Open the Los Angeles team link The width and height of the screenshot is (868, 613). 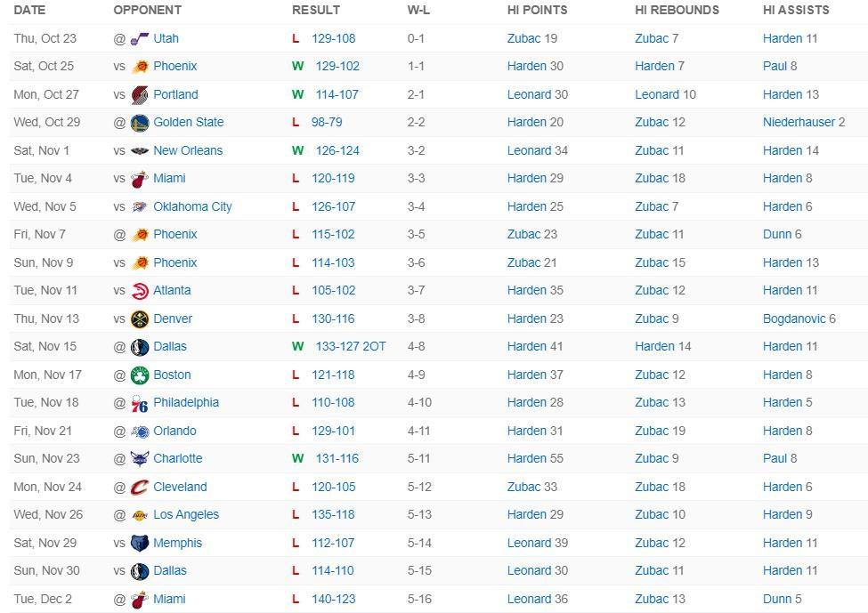coord(186,514)
